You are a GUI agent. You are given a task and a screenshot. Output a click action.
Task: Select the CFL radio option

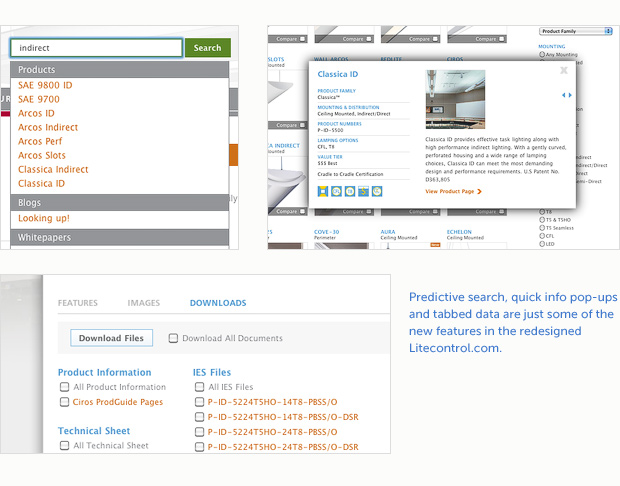pos(542,236)
